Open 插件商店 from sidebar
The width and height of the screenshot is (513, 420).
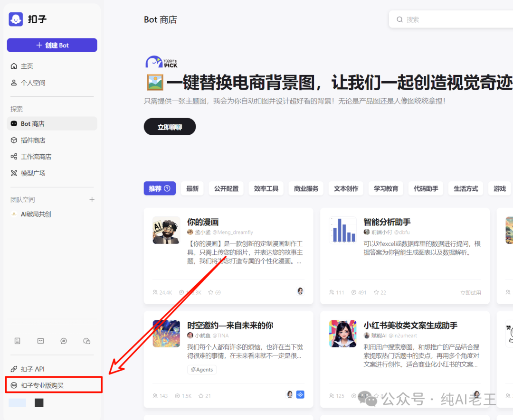click(52, 140)
